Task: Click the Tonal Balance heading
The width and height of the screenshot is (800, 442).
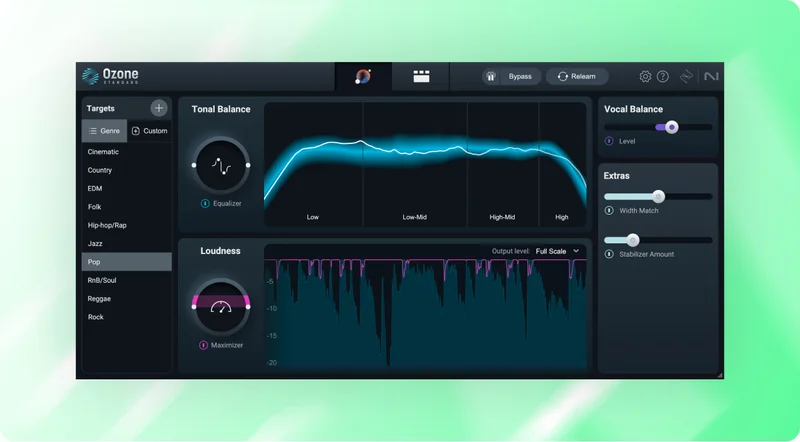Action: coord(221,109)
